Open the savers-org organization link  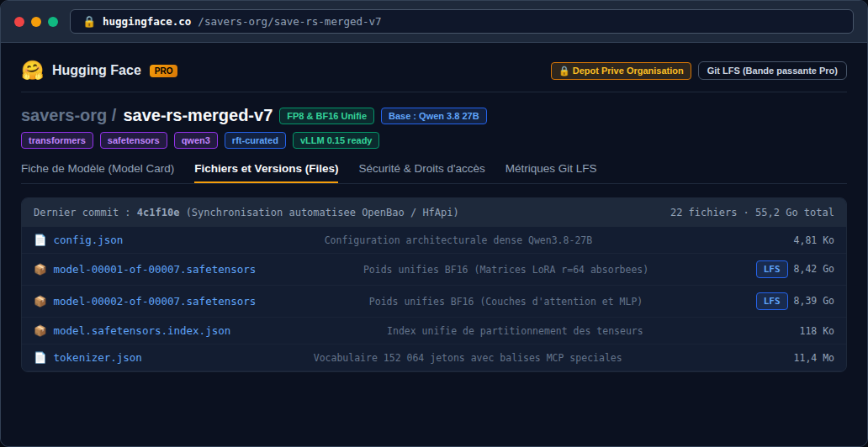[64, 116]
